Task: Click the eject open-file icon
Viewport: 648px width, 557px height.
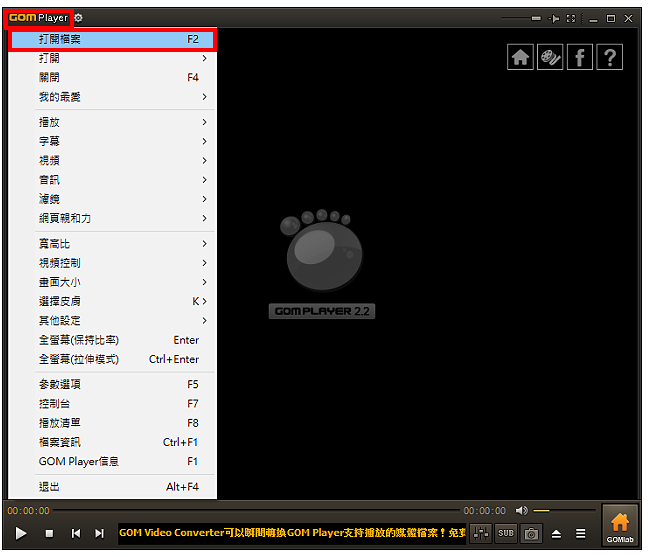Action: point(556,534)
